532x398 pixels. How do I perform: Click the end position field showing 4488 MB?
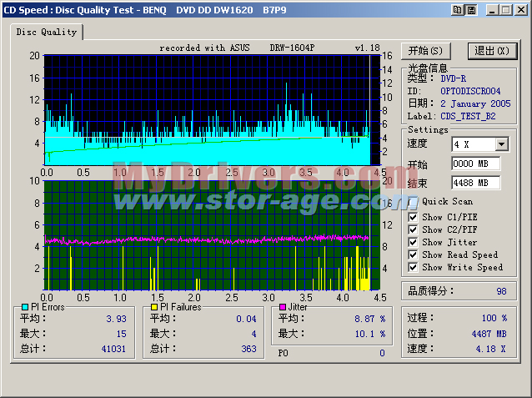pyautogui.click(x=475, y=183)
